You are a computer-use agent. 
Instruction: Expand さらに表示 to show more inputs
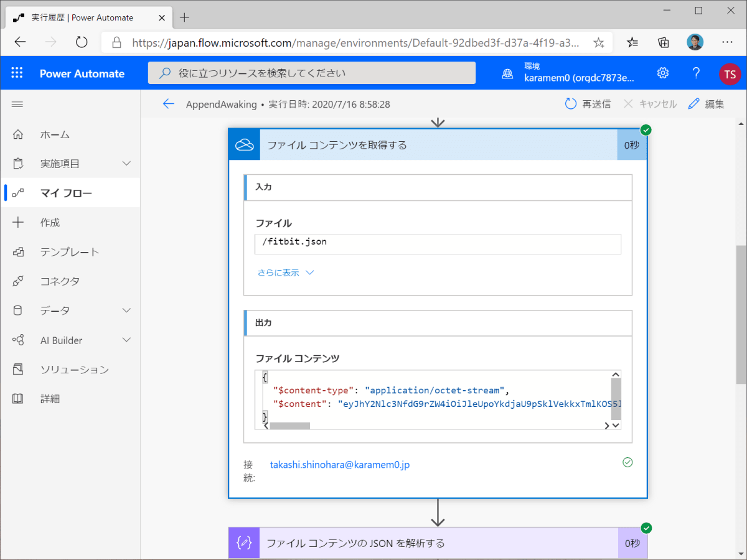pyautogui.click(x=286, y=273)
